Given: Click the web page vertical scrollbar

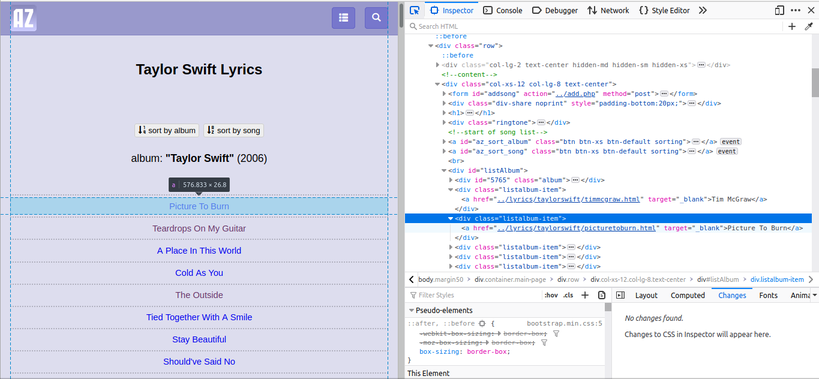Looking at the screenshot, I should [401, 16].
